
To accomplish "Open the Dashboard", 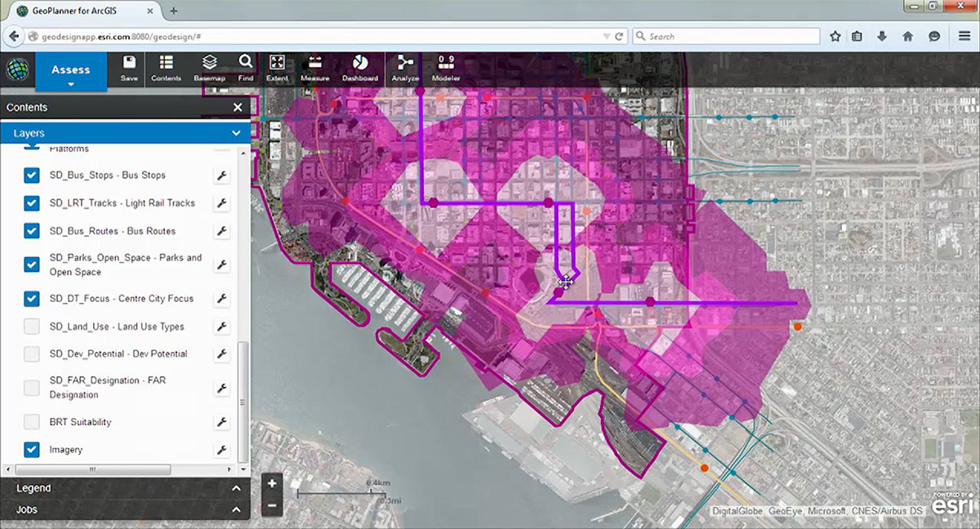I will [x=360, y=69].
